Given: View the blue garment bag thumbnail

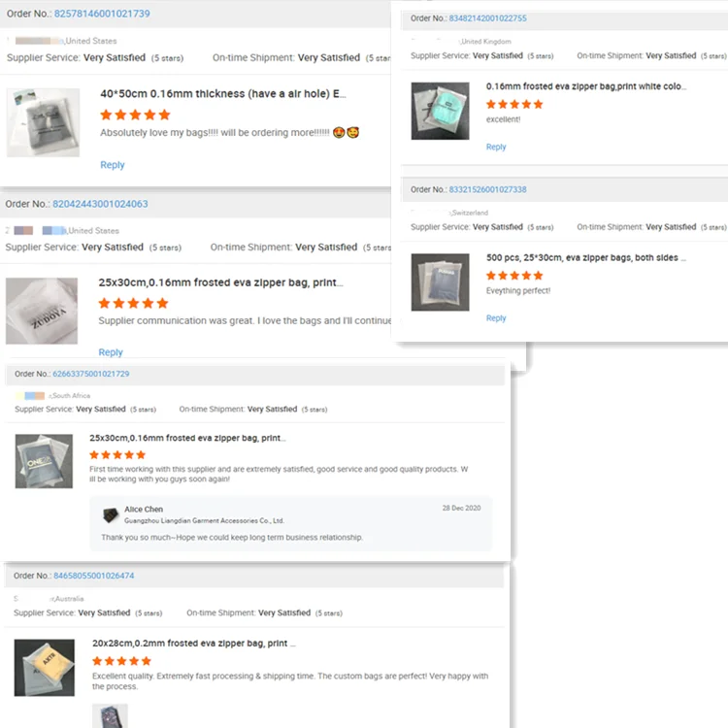Looking at the screenshot, I should point(440,282).
